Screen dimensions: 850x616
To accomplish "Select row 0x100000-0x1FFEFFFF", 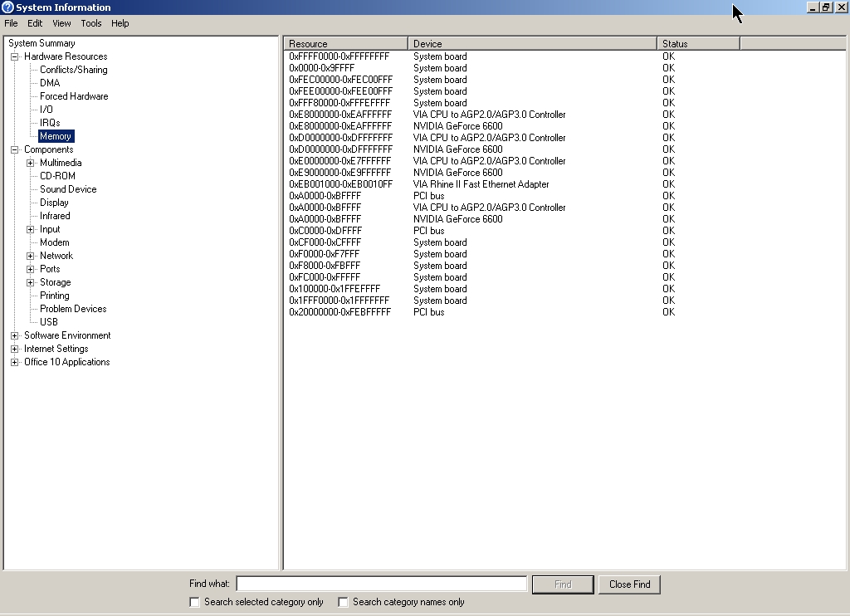I will 335,289.
